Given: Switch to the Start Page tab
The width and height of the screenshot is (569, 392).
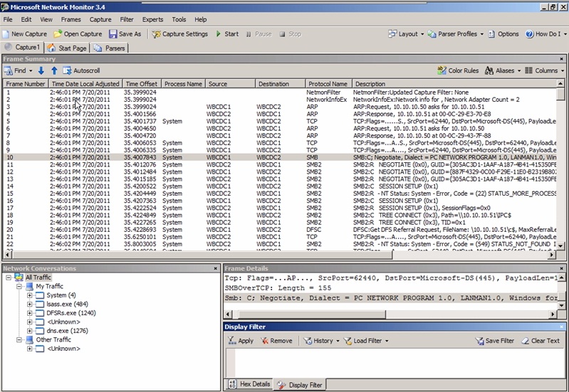Looking at the screenshot, I should pyautogui.click(x=68, y=48).
